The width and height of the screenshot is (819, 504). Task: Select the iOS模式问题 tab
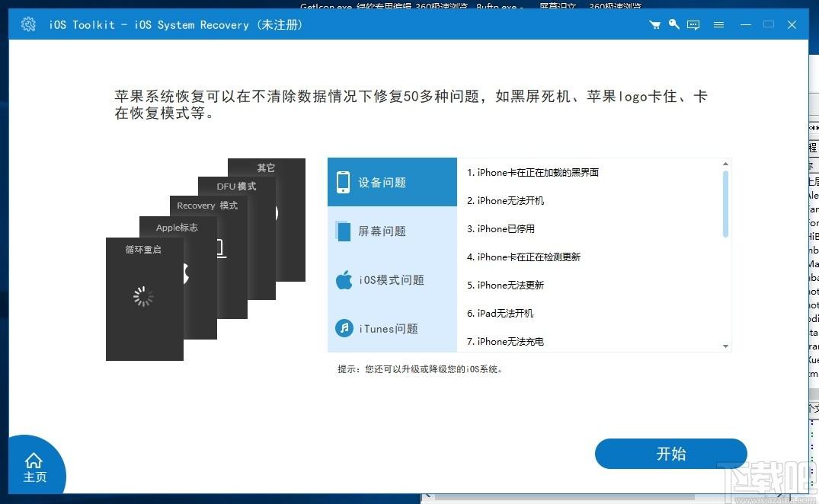coord(392,279)
